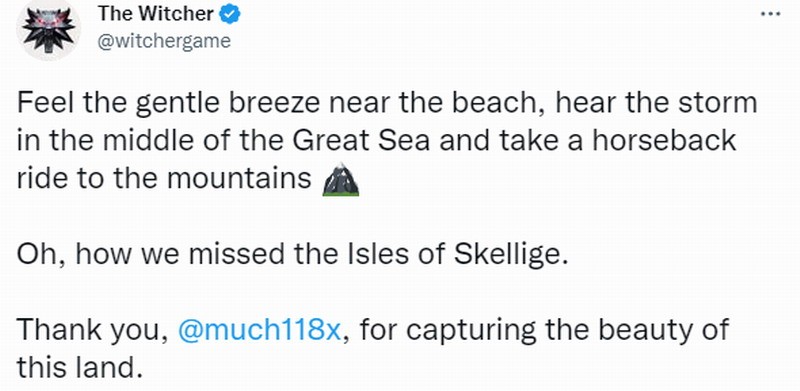800x391 pixels.
Task: Click 'ride to the' text on third line
Action: pos(88,178)
